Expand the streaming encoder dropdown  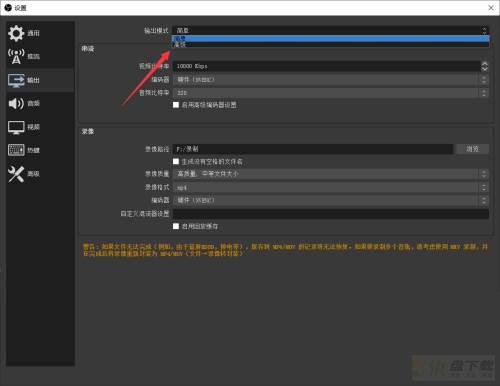point(331,80)
